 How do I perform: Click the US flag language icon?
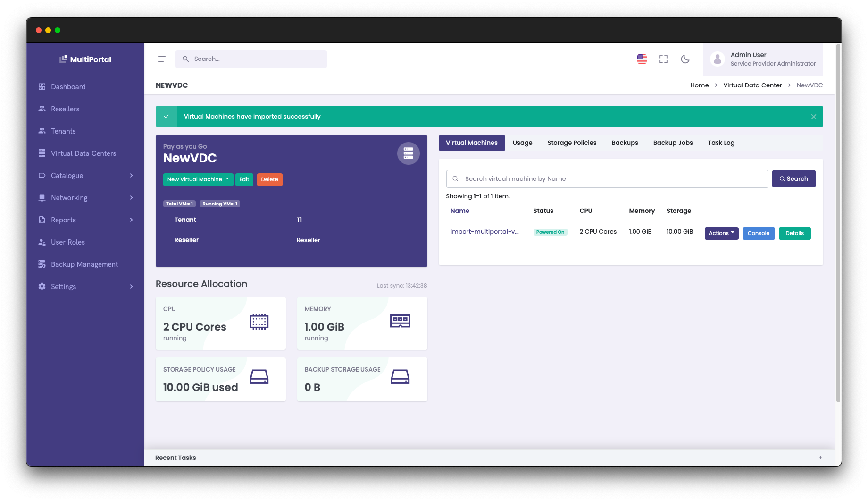coord(642,59)
